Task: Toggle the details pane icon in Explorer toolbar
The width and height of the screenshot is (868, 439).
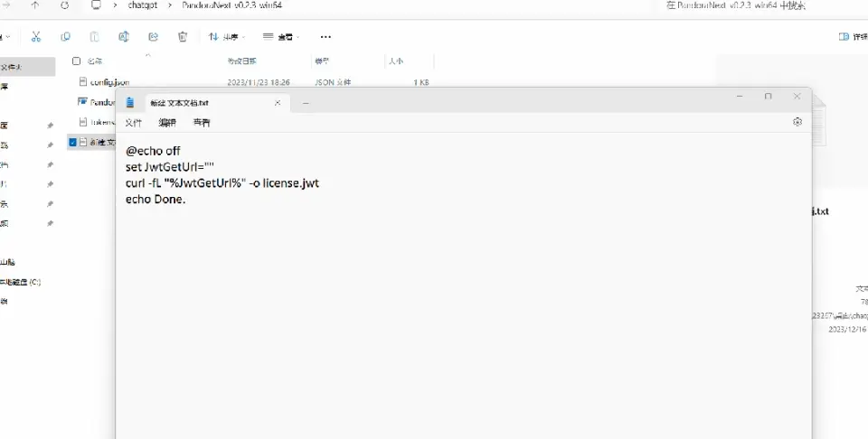Action: coord(844,36)
